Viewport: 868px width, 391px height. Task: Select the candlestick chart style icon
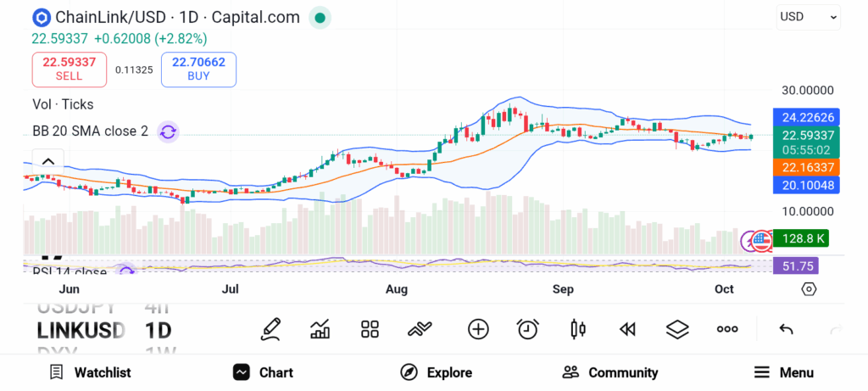[578, 329]
